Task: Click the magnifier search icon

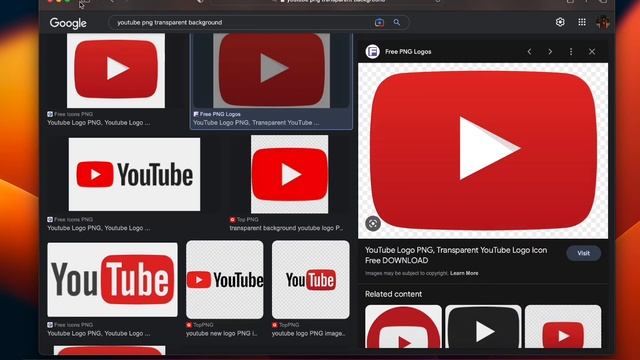Action: coord(397,22)
